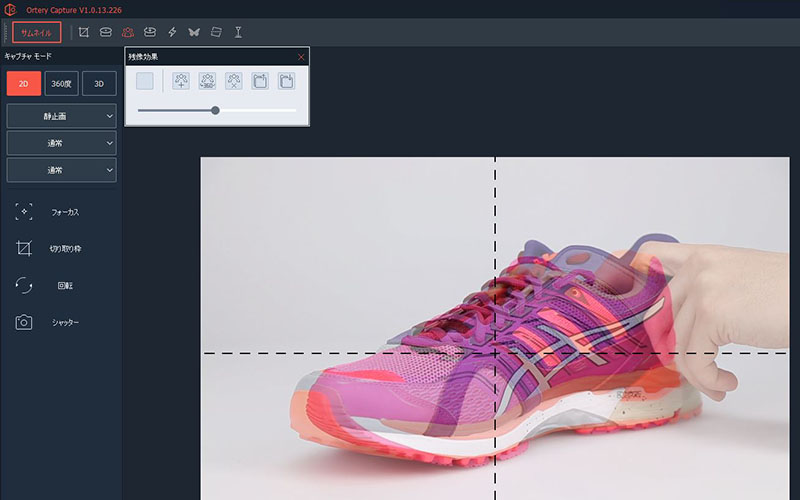Click the フォーカス focus button
800x500 pixels.
click(x=61, y=212)
